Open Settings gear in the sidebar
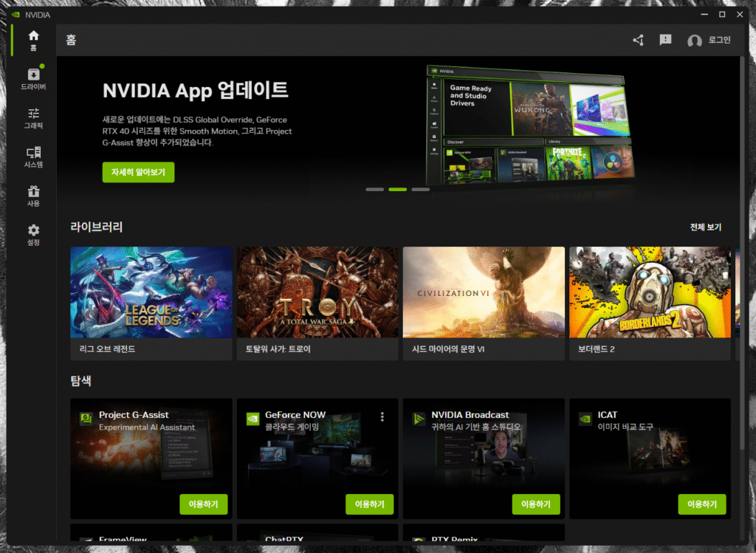Image resolution: width=756 pixels, height=553 pixels. point(33,235)
